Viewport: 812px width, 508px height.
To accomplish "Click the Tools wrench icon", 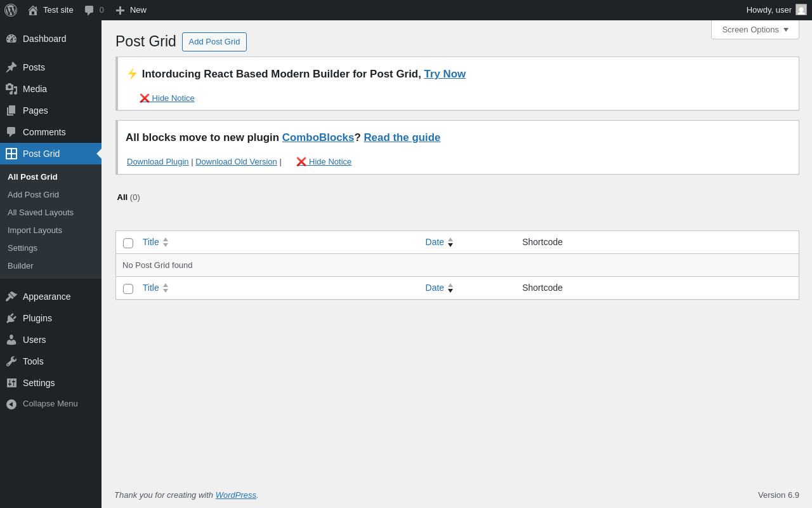I will tap(11, 361).
